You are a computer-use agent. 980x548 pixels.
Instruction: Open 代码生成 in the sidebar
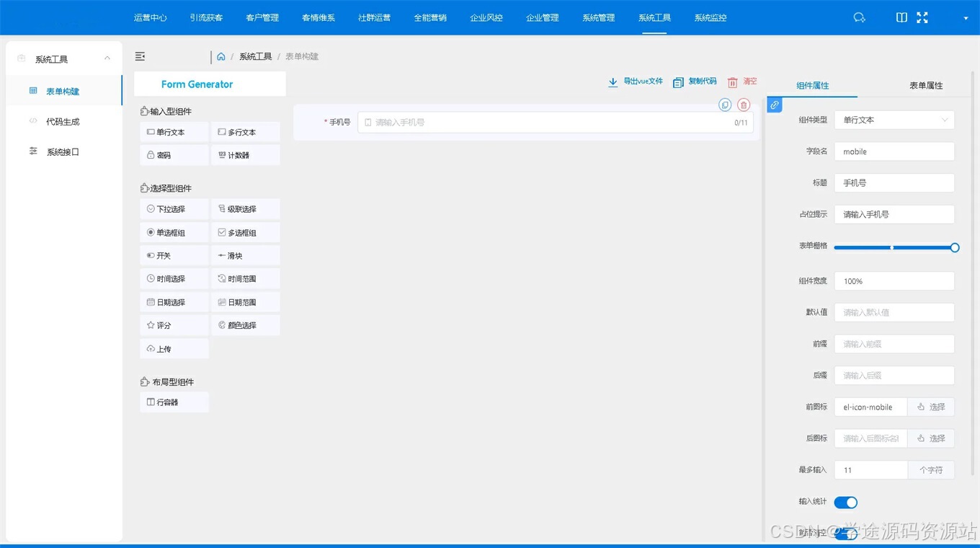click(63, 122)
